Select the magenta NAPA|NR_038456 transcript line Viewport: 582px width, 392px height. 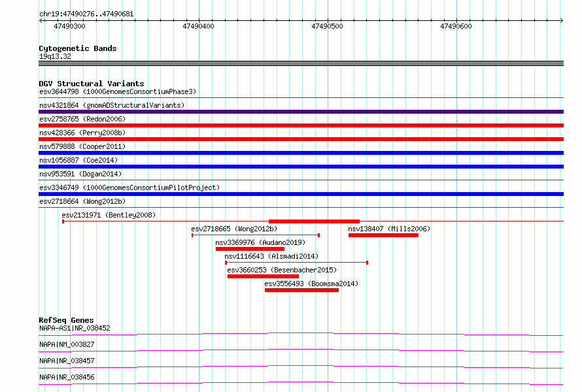(301, 383)
